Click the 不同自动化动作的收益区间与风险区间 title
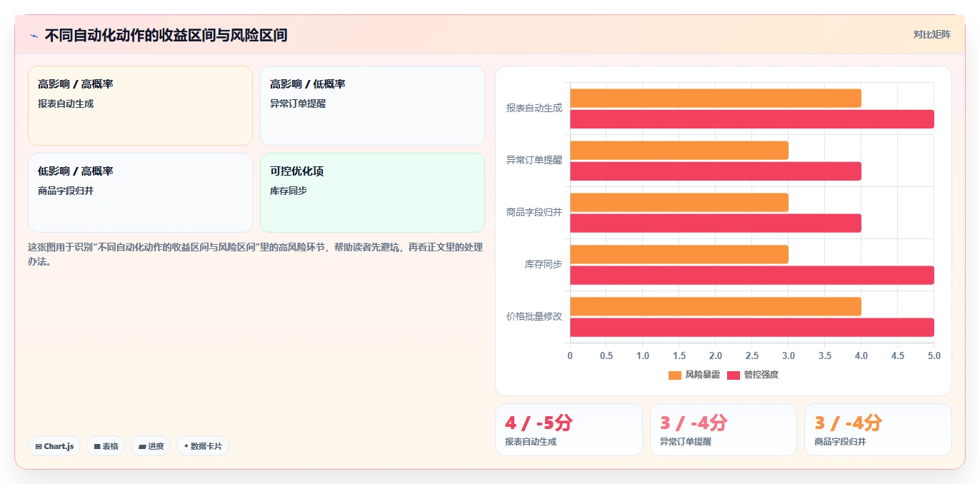 (x=166, y=35)
